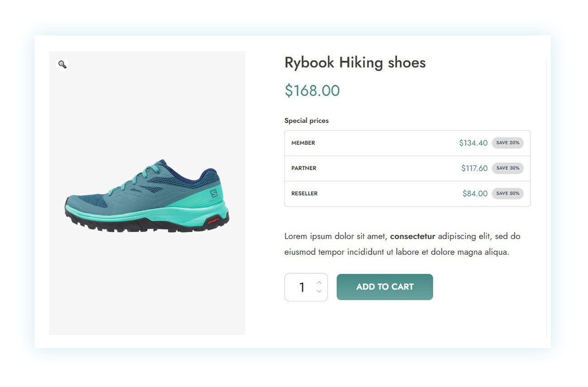Click the bold word consectetur in description
This screenshot has width=588, height=387.
click(412, 236)
